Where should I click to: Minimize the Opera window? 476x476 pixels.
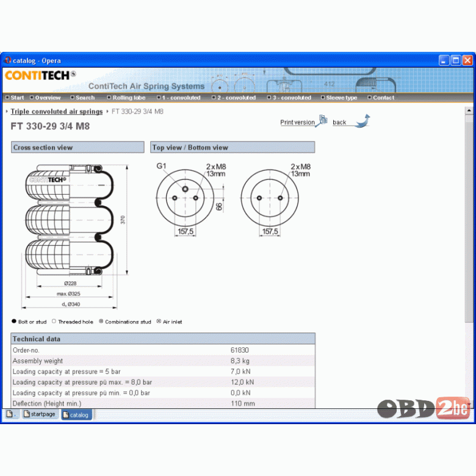(x=444, y=60)
